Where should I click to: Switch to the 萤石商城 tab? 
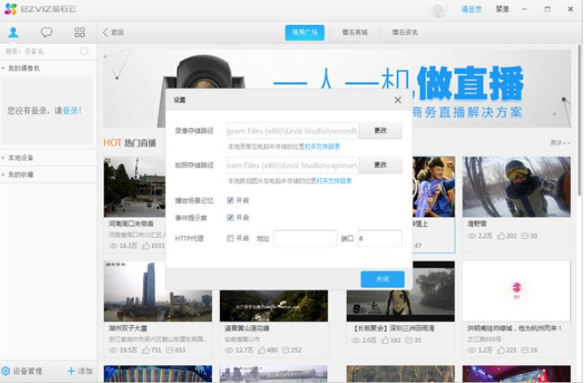tap(354, 33)
